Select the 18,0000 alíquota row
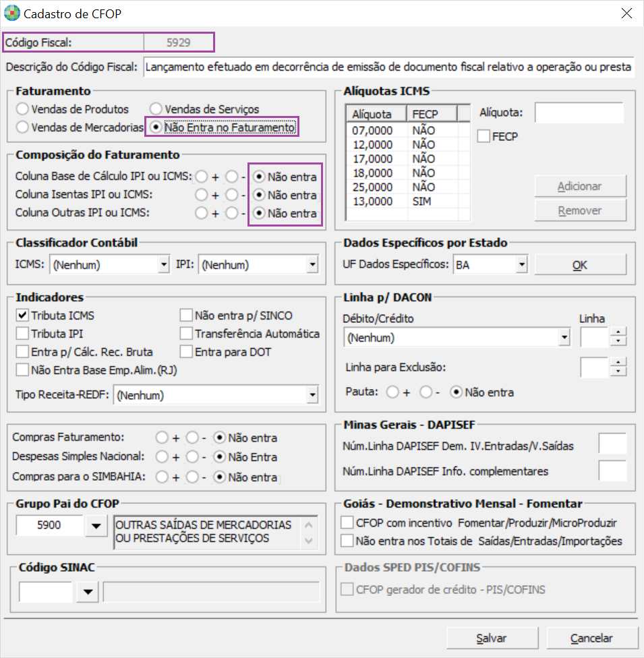This screenshot has width=644, height=658. (x=407, y=173)
